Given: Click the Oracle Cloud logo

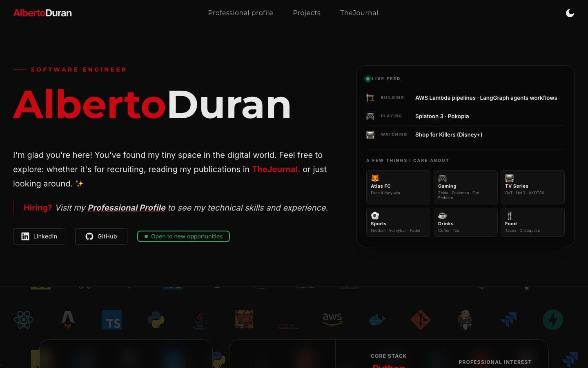Looking at the screenshot, I should point(288,326).
